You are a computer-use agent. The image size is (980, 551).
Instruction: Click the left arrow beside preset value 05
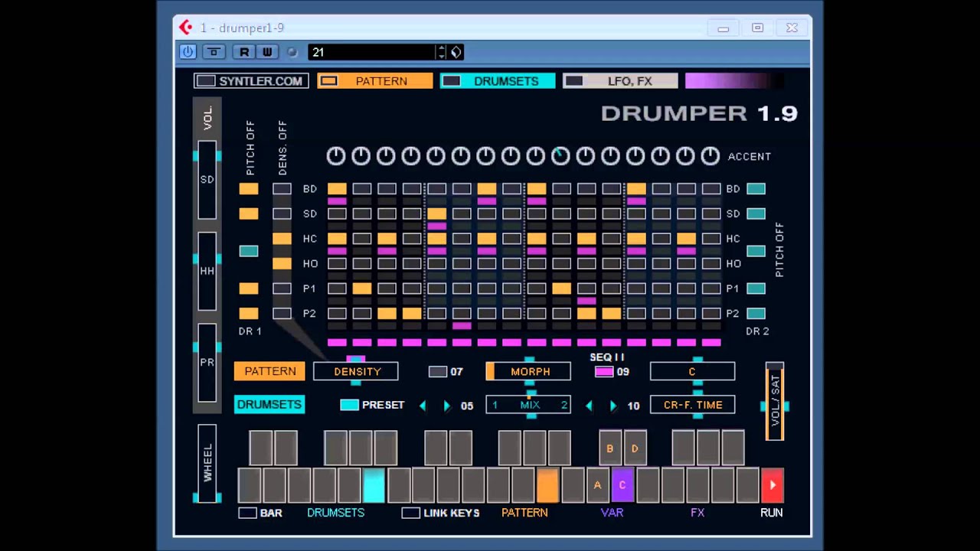[423, 406]
